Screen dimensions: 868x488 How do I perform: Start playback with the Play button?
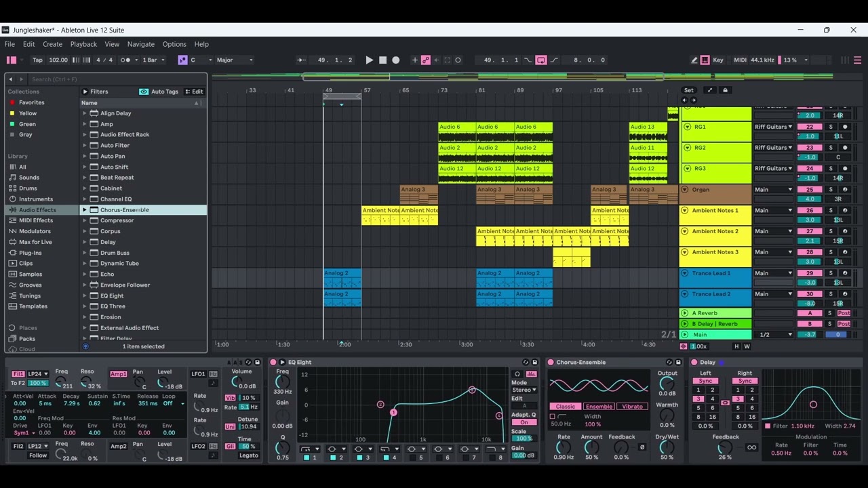[369, 60]
